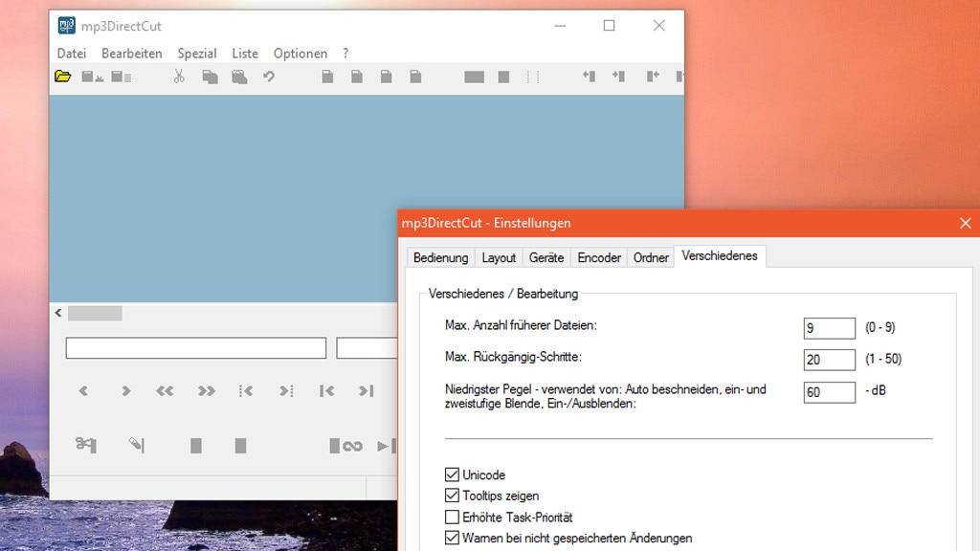The image size is (980, 551).
Task: Click the horizontal scrollbar thumb
Action: [95, 313]
